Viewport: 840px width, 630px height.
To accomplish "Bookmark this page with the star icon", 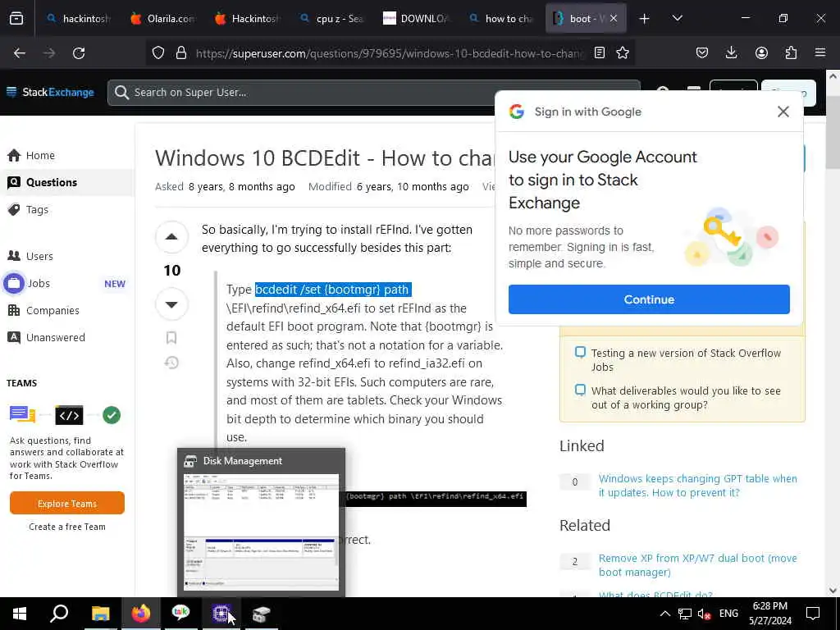I will click(623, 52).
